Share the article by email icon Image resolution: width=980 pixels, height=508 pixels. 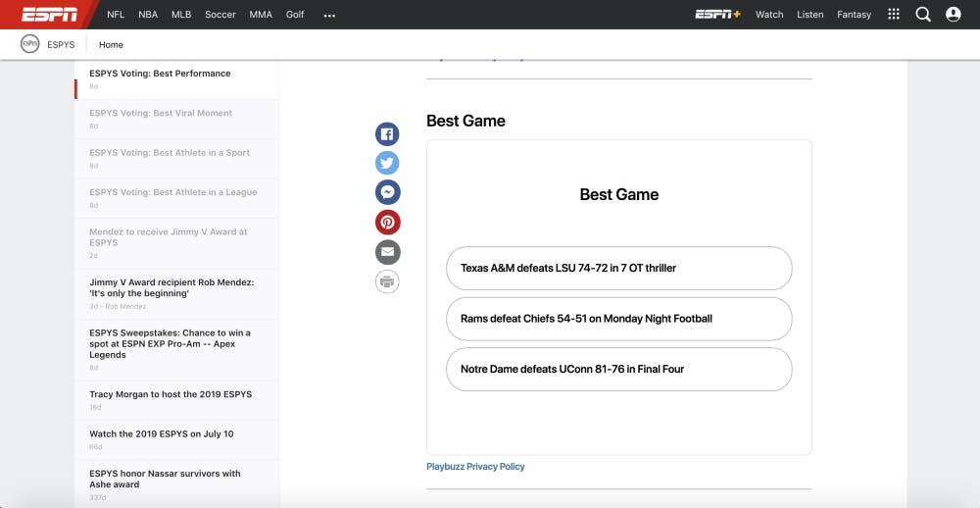tap(387, 252)
